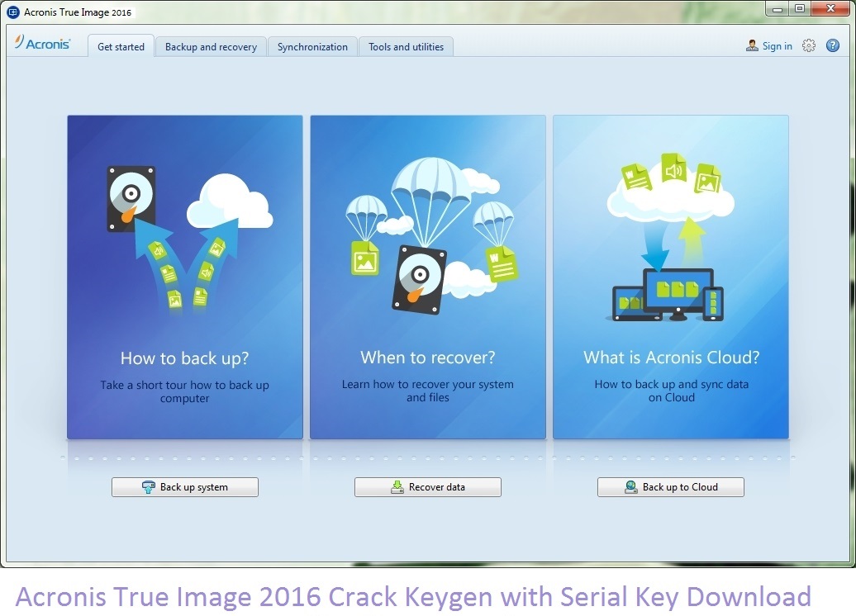Click the 'How to back up?' heading
This screenshot has width=856, height=616.
coord(184,358)
